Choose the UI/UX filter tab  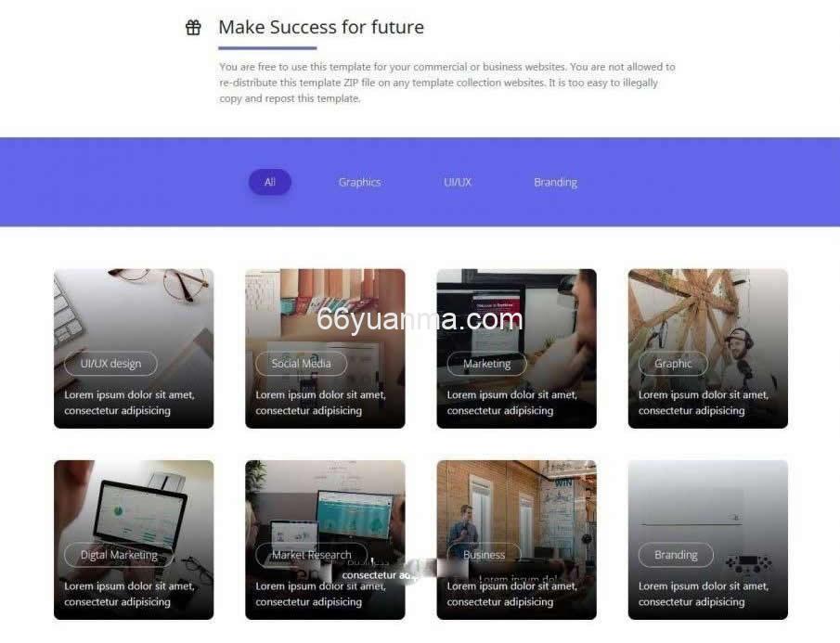(458, 182)
